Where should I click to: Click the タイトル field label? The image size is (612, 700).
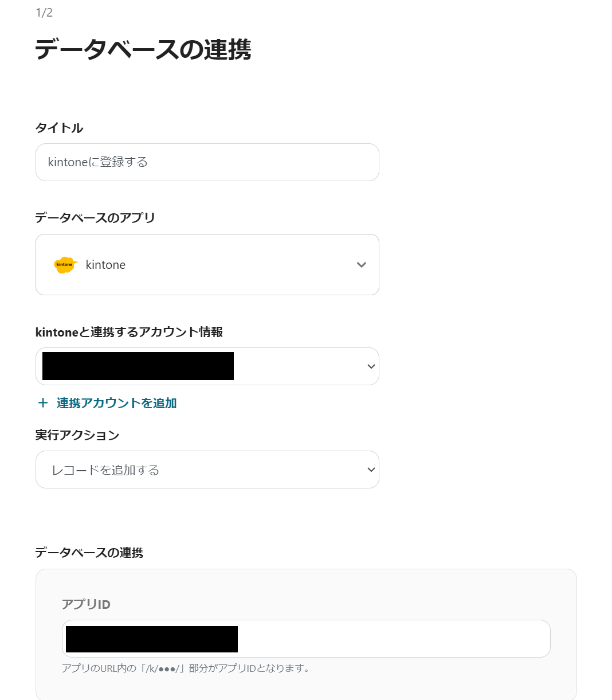click(58, 128)
